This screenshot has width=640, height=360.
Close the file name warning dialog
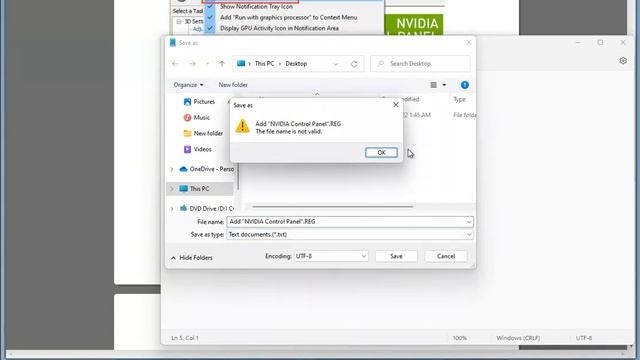396,105
